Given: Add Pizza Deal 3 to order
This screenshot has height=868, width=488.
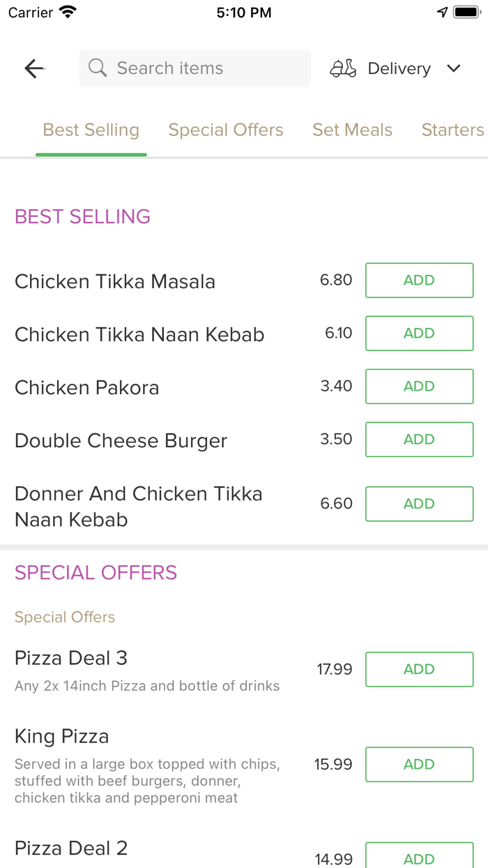Looking at the screenshot, I should [419, 669].
